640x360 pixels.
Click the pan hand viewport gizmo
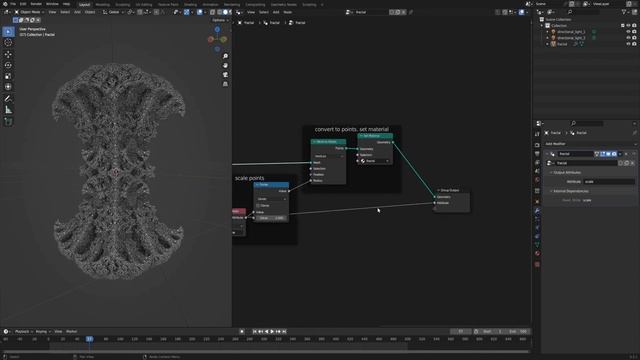coord(225,65)
